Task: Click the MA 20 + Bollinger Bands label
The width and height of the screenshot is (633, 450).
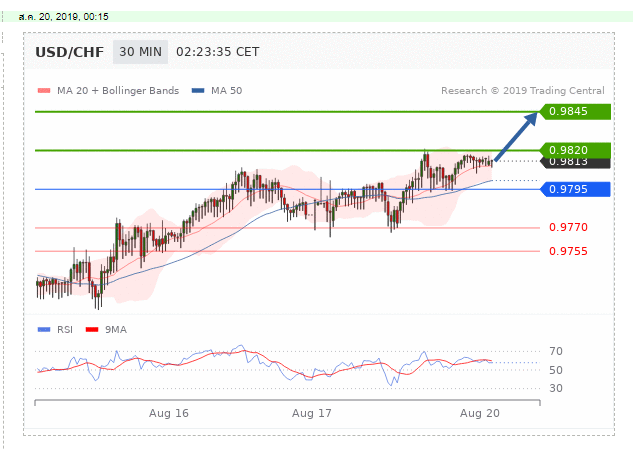Action: coord(118,91)
